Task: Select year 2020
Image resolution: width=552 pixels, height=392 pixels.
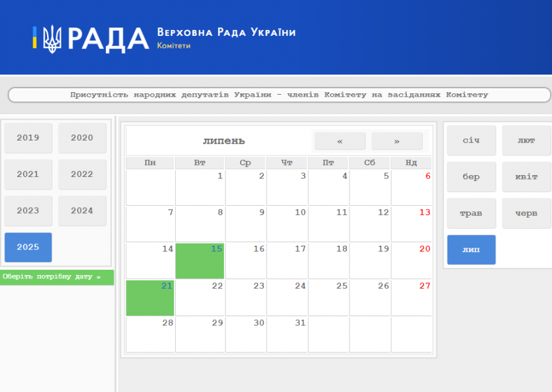Action: (82, 138)
